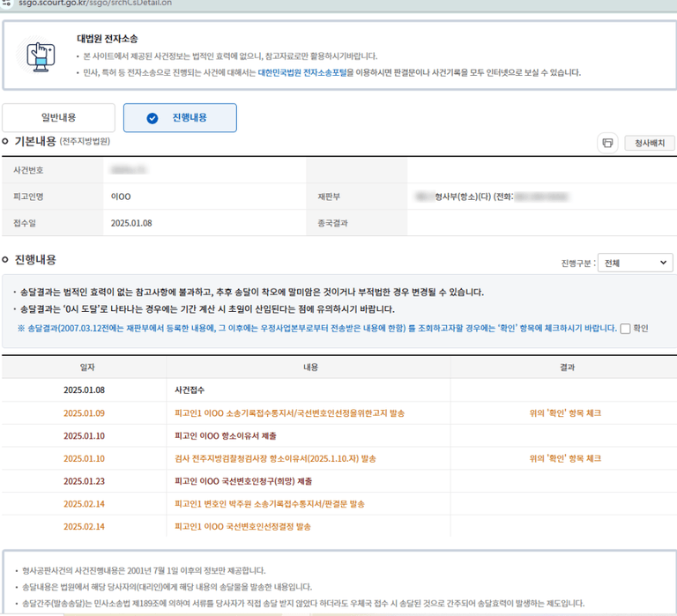
Task: Click the 검사 전주지방검찰청검사장 항소이유서 발송 entry
Action: [x=275, y=458]
